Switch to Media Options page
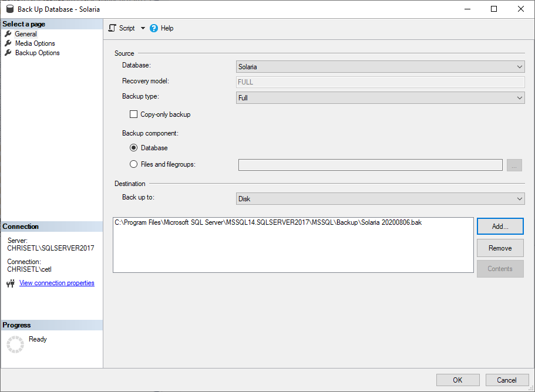 (x=35, y=43)
